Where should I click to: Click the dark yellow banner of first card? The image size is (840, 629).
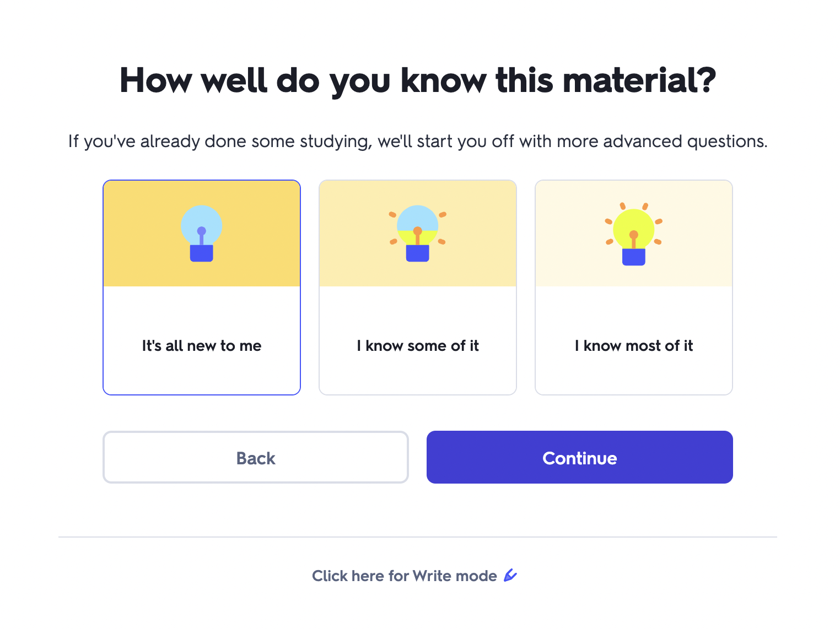tap(202, 234)
